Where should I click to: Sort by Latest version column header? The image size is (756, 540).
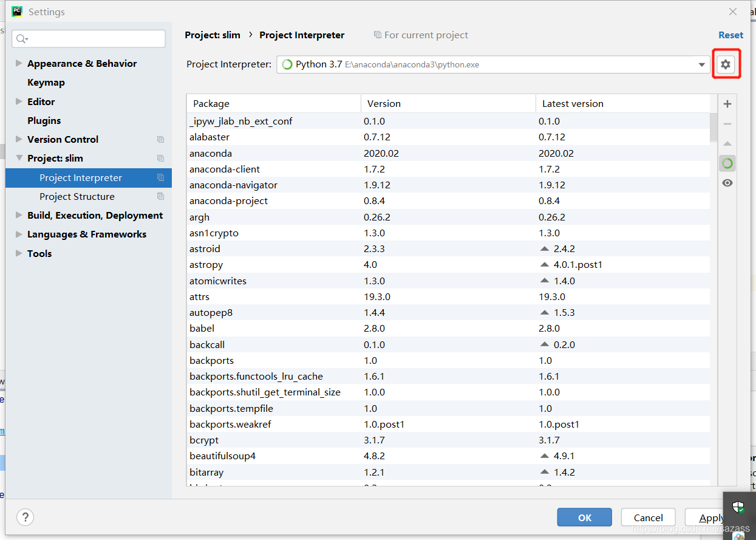pos(622,104)
